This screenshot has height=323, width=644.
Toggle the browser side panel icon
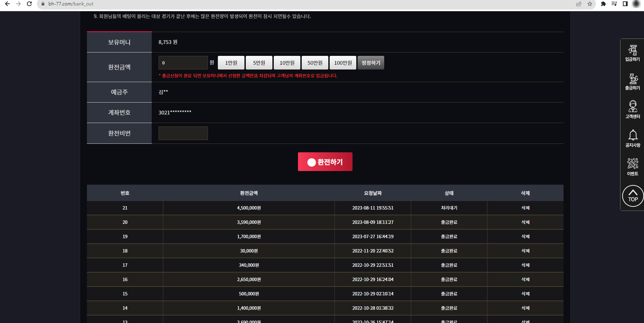[625, 4]
